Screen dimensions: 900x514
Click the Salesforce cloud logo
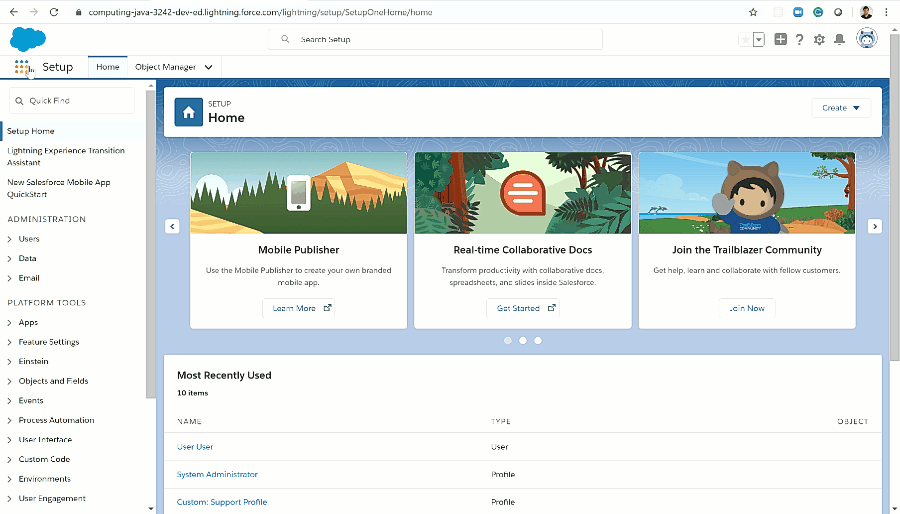[x=28, y=39]
